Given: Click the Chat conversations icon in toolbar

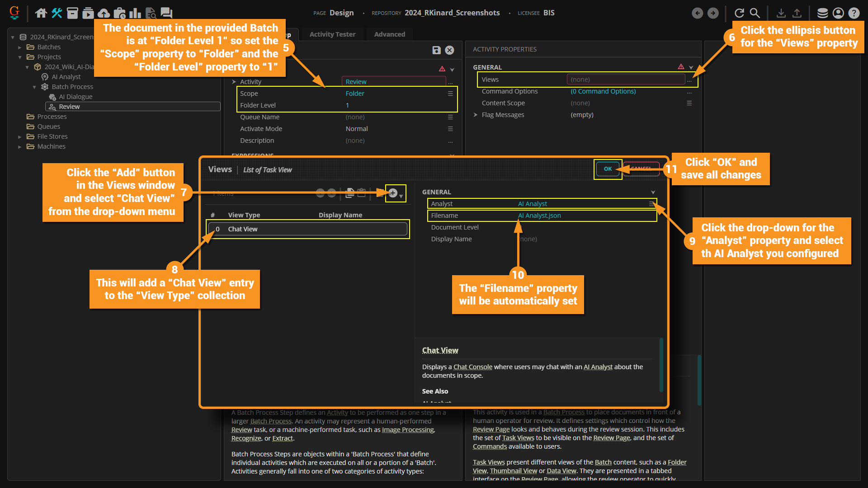Looking at the screenshot, I should (x=166, y=13).
